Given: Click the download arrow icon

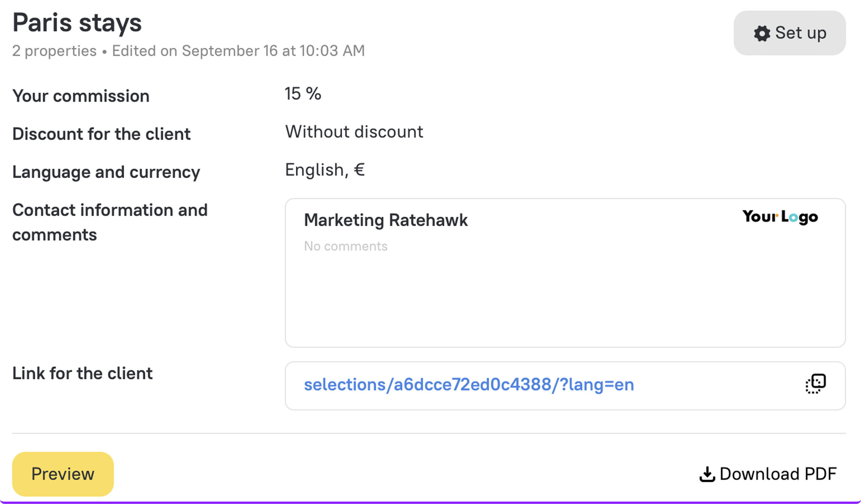Looking at the screenshot, I should tap(707, 474).
